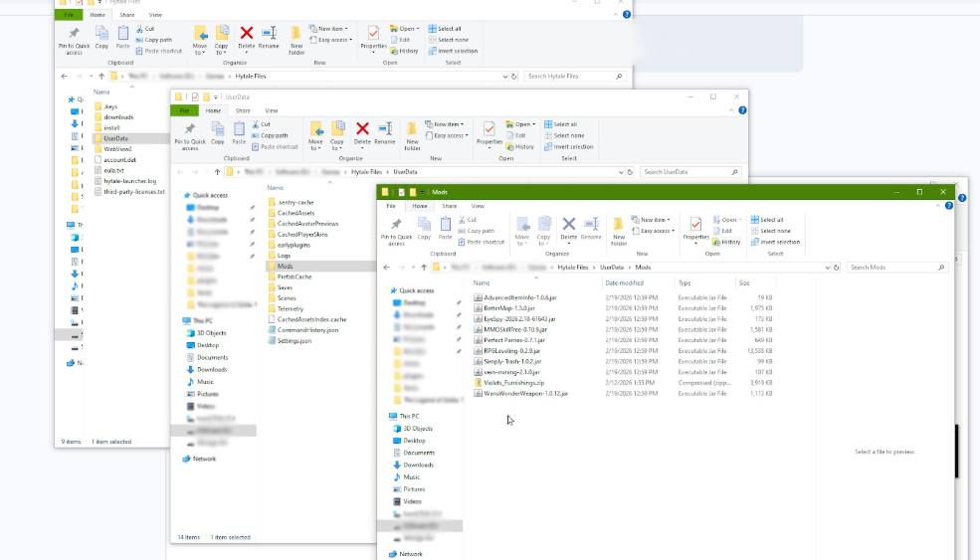Viewport: 980px width, 560px height.
Task: Click Delete in UserData window ribbon
Action: click(x=362, y=133)
